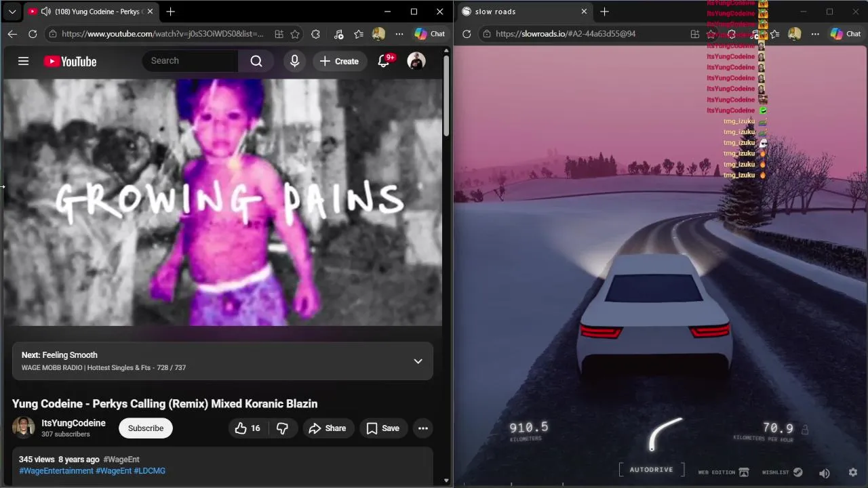Screen dimensions: 868x488
Task: Open the YouTube hamburger guide menu
Action: click(23, 61)
